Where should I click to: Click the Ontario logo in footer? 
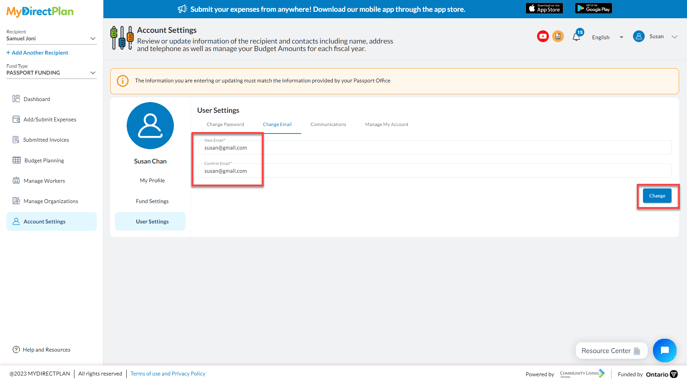[x=662, y=374]
